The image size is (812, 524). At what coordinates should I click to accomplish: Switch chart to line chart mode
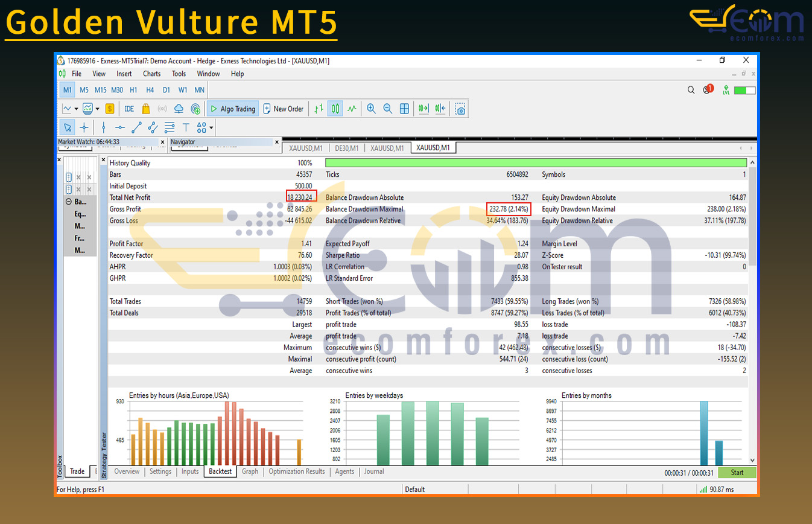coord(352,109)
